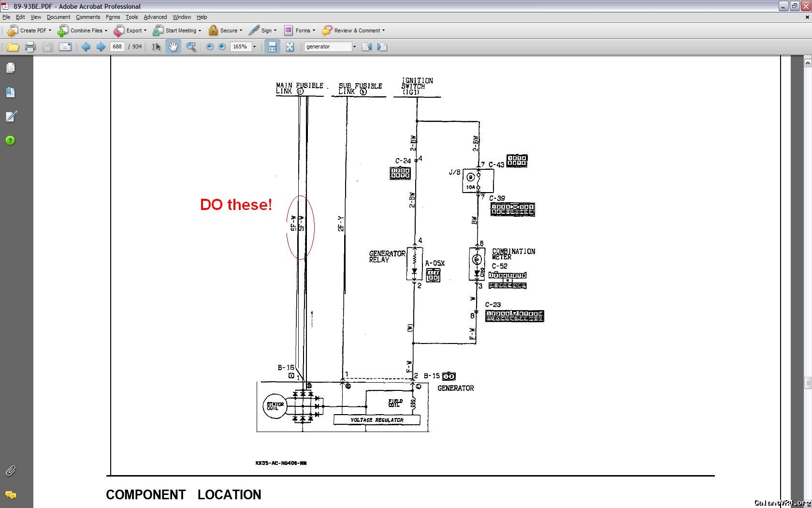This screenshot has height=508, width=812.
Task: Open the zoom percentage dropdown arrow
Action: pos(255,47)
